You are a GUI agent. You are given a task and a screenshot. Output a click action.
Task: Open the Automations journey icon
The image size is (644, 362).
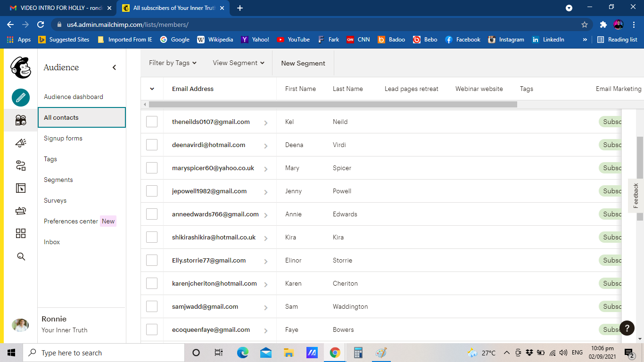tap(21, 165)
